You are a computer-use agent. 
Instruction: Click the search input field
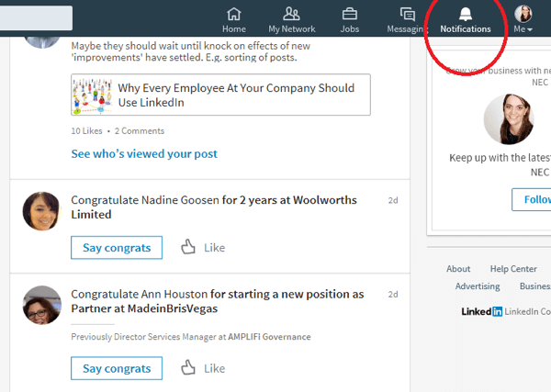click(36, 17)
